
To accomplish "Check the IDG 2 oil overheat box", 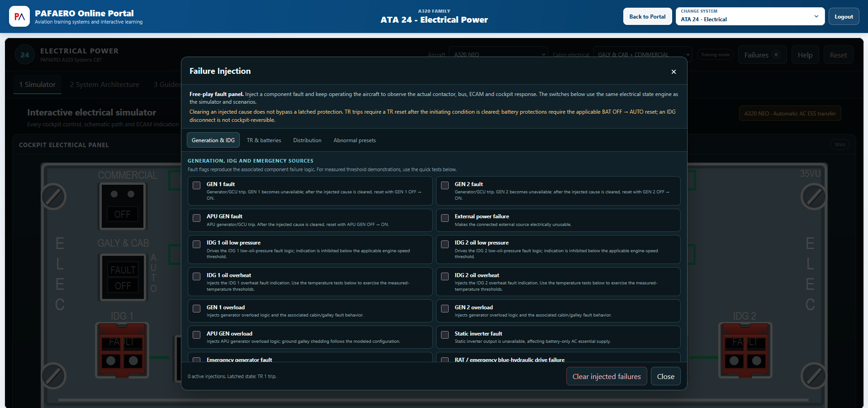I will click(x=445, y=276).
